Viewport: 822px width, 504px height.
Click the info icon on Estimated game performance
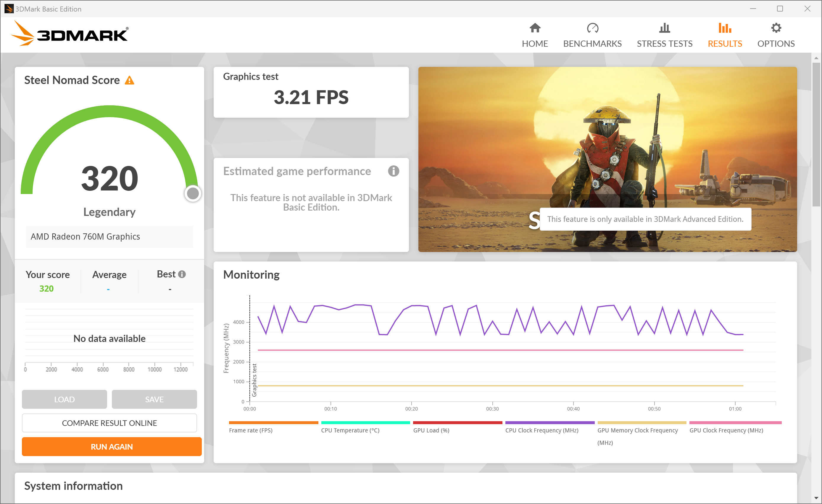tap(393, 171)
